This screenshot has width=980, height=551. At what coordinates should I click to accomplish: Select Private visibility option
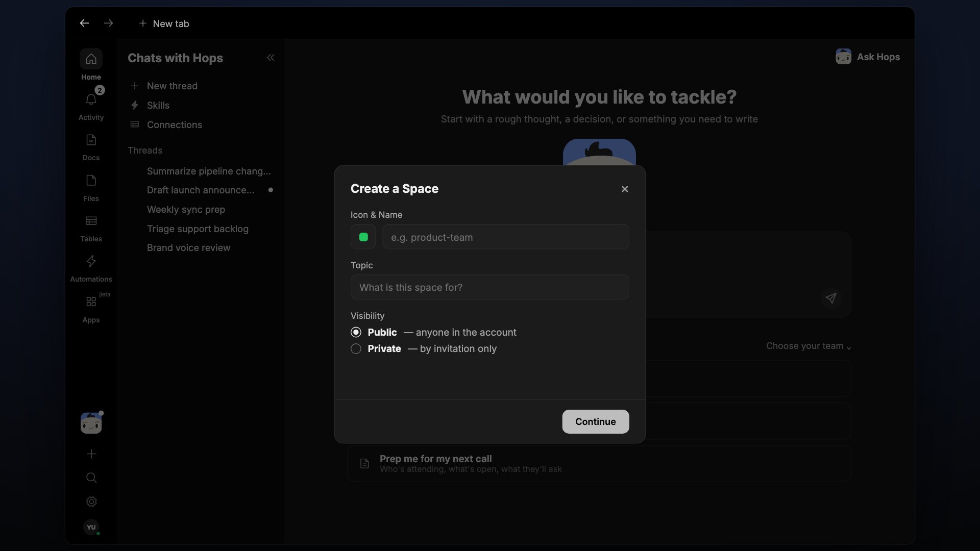click(356, 349)
